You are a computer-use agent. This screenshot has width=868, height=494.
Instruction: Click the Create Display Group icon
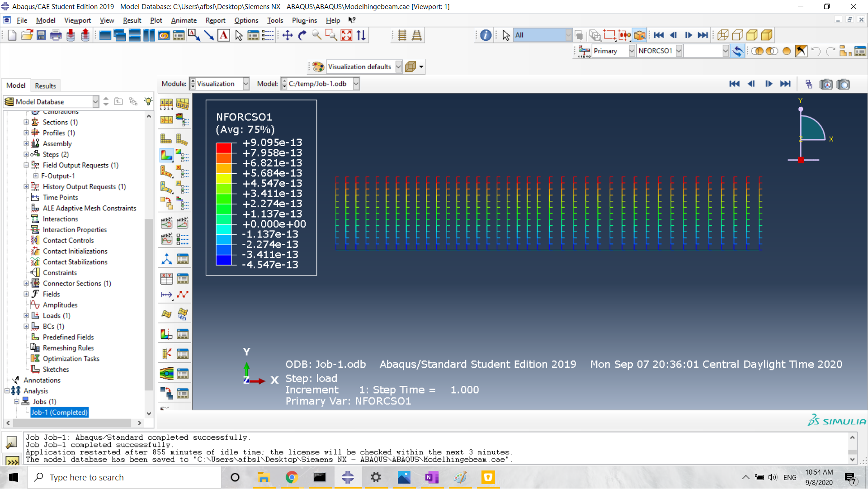pyautogui.click(x=845, y=51)
